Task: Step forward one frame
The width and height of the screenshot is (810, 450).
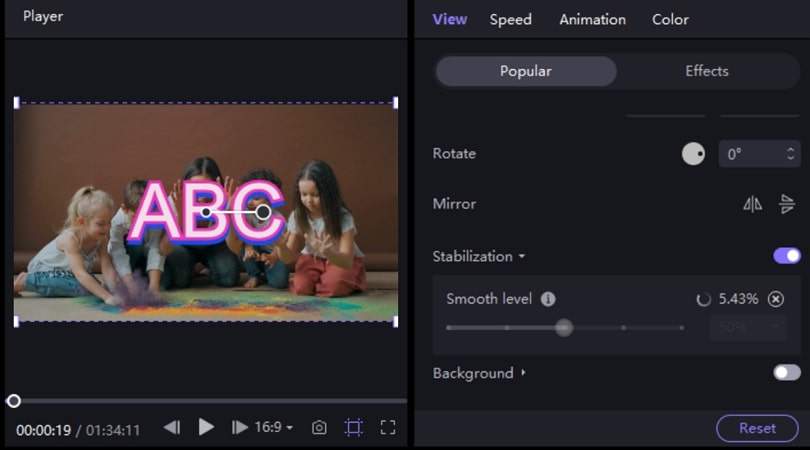Action: [x=239, y=427]
